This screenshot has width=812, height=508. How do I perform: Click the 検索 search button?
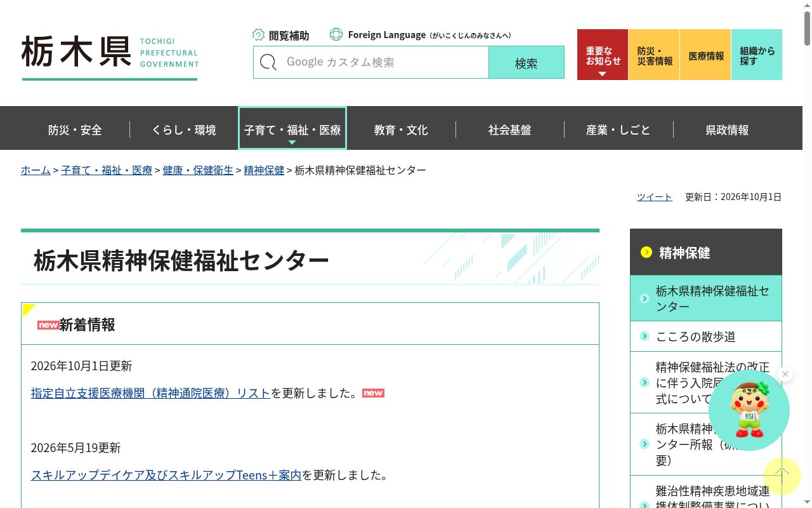click(x=527, y=62)
